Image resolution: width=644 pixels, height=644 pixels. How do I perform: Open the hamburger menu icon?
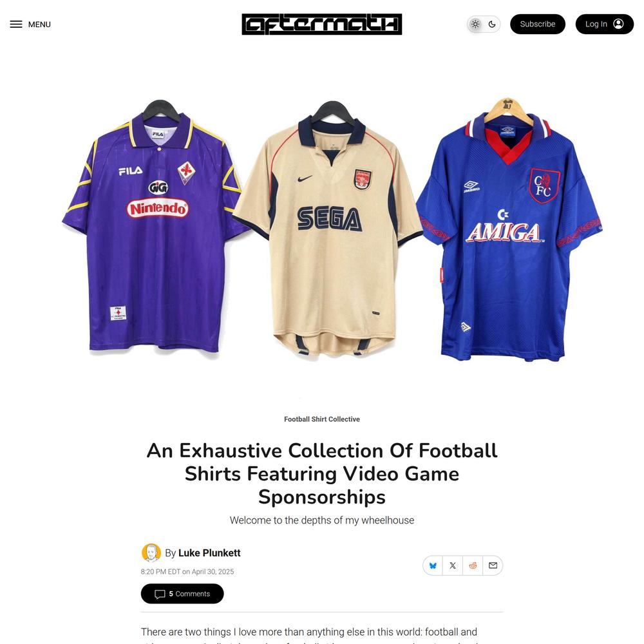[16, 24]
